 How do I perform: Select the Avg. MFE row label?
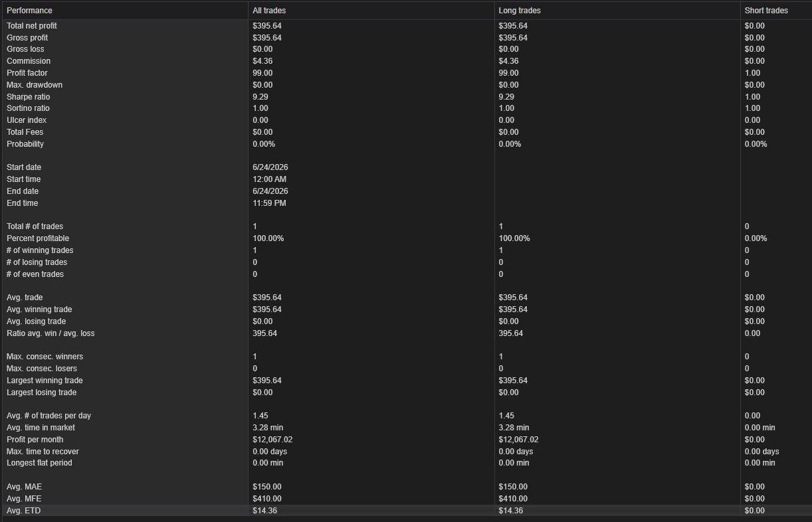[24, 499]
